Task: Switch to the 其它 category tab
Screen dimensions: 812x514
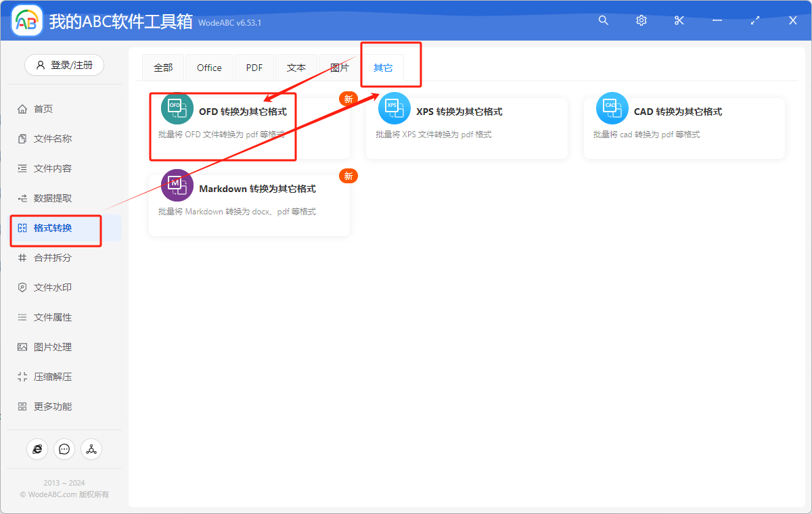Action: point(382,67)
